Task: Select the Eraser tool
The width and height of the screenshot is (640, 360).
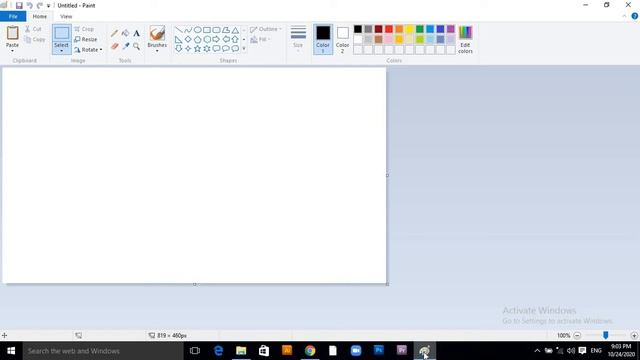Action: tap(115, 47)
